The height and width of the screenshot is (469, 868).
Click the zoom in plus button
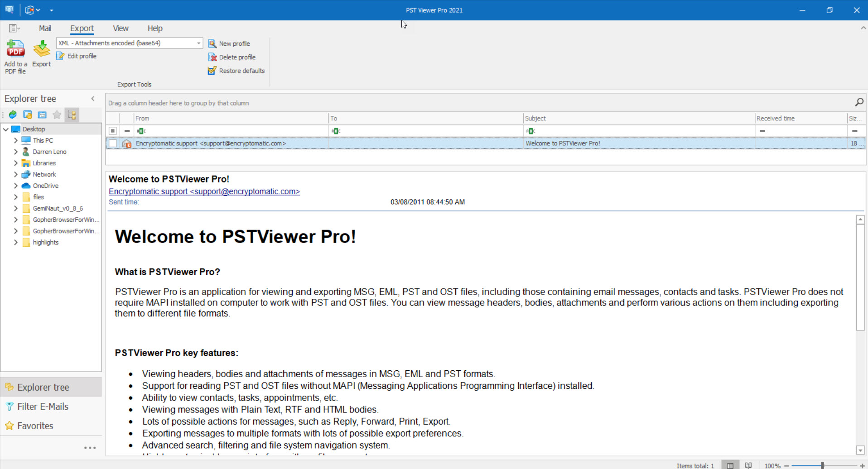[862, 465]
